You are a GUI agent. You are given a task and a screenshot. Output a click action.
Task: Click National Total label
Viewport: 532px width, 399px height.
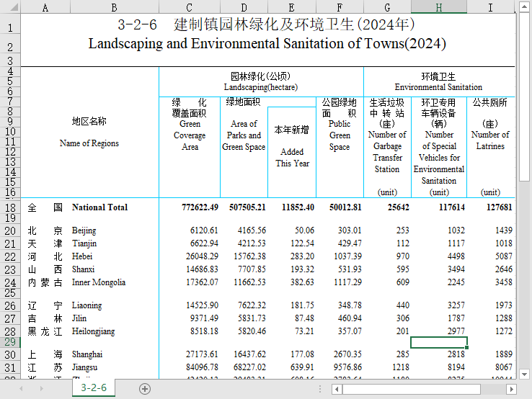point(99,207)
